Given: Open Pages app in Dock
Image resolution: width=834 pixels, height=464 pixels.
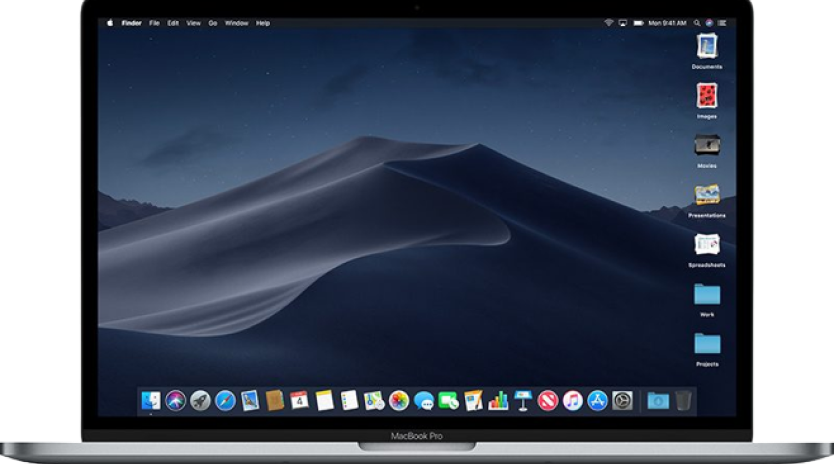Looking at the screenshot, I should click(473, 400).
